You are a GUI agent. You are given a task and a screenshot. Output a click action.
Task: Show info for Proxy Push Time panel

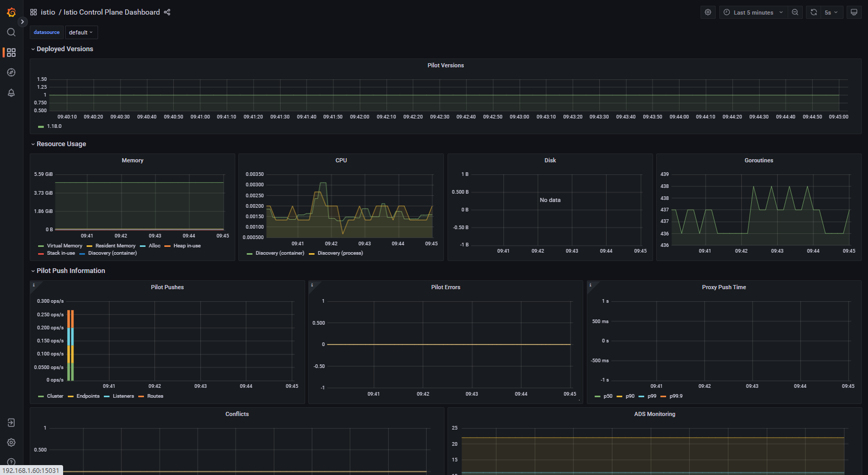590,285
